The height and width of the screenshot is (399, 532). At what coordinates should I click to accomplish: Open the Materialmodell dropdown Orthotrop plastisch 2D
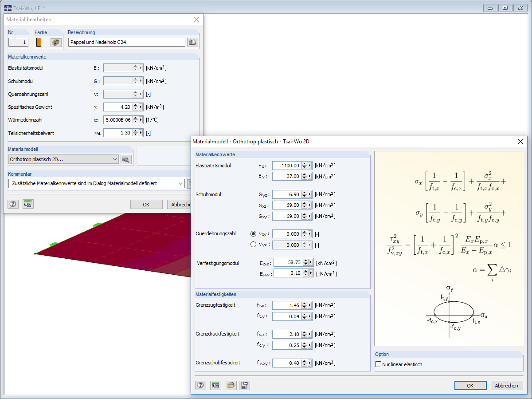(63, 159)
